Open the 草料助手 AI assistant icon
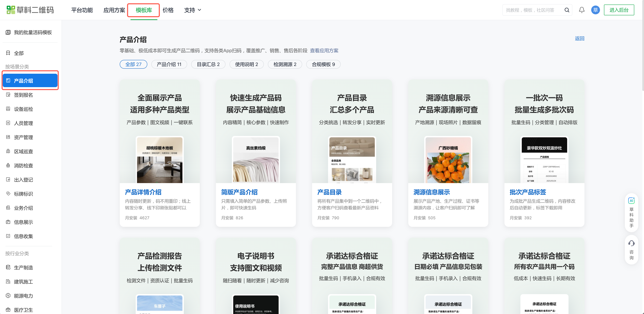644x314 pixels. [x=632, y=201]
